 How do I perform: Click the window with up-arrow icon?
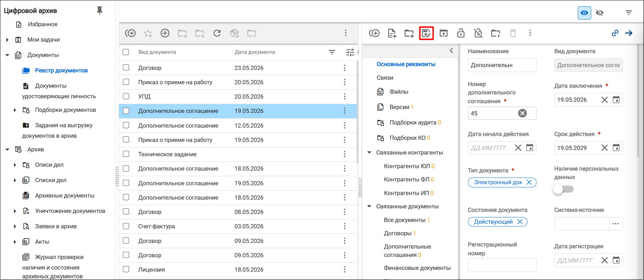pos(443,33)
